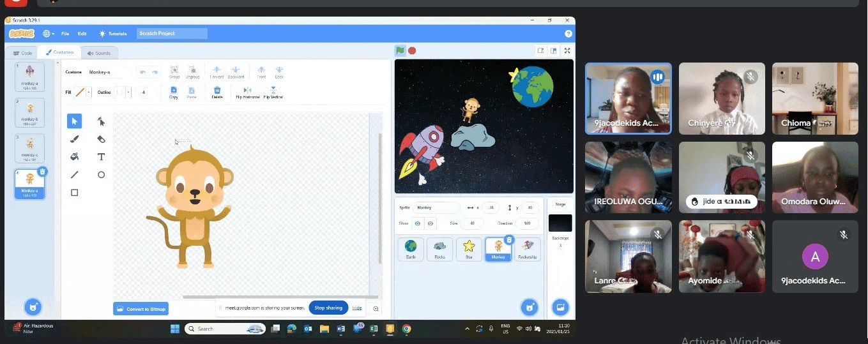The height and width of the screenshot is (344, 868).
Task: Select the Star sprite
Action: pyautogui.click(x=469, y=250)
